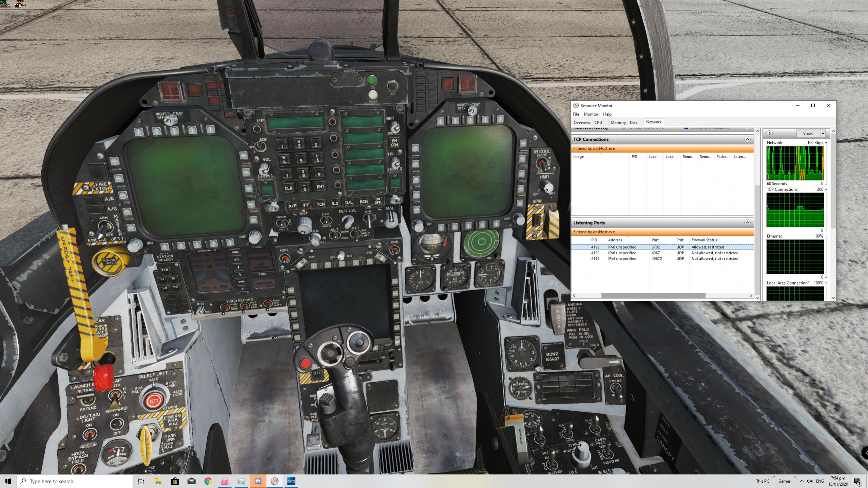The width and height of the screenshot is (868, 488).
Task: Click the horizontal scrollbar thumb under Listening Ports
Action: point(653,296)
